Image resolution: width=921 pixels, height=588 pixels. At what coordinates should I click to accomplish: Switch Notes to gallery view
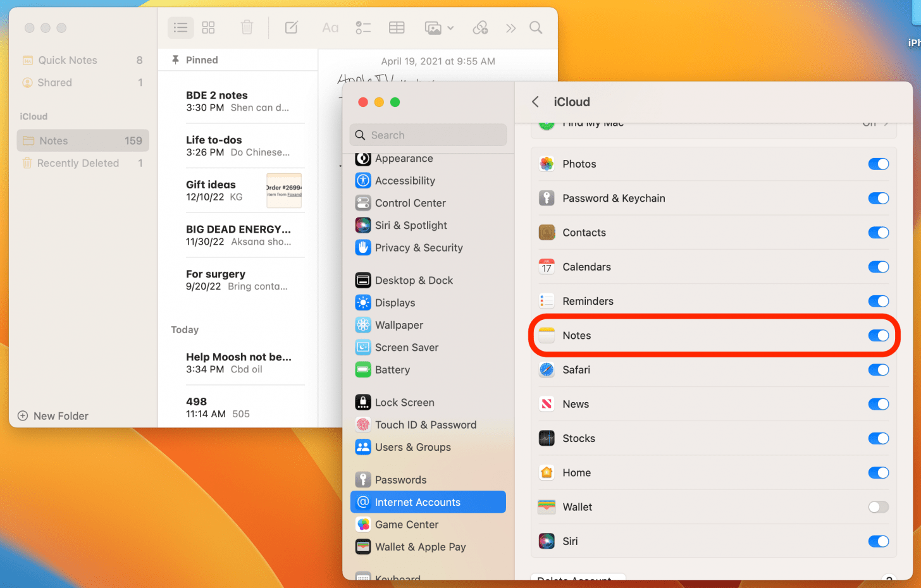pyautogui.click(x=208, y=28)
